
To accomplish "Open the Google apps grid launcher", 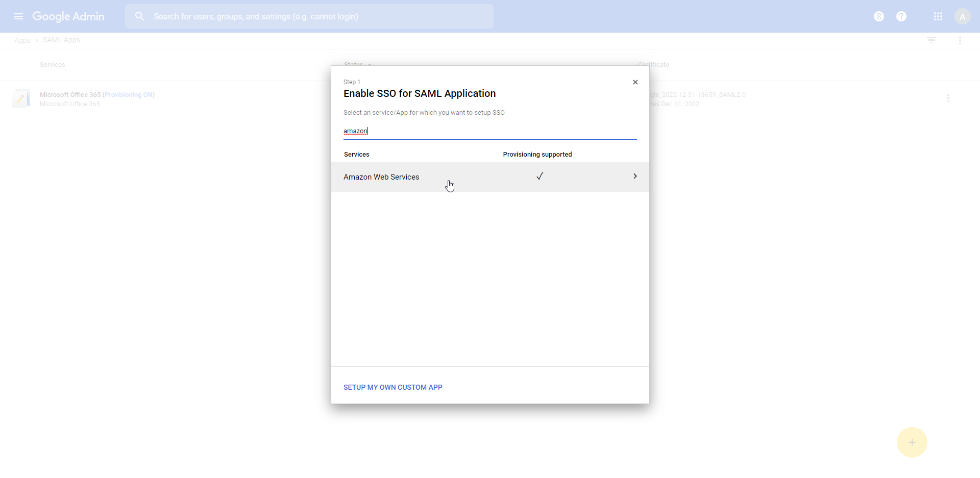I will click(x=938, y=16).
